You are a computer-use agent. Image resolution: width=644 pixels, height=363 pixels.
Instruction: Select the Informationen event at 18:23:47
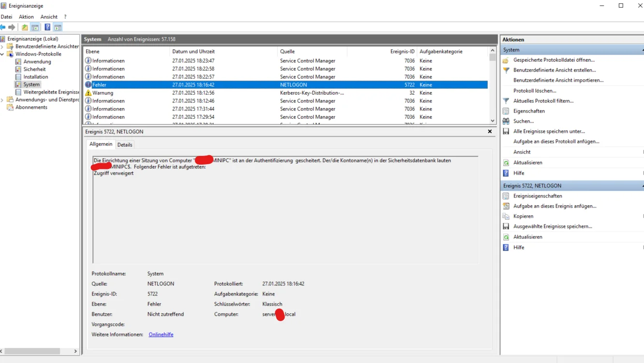coord(286,61)
